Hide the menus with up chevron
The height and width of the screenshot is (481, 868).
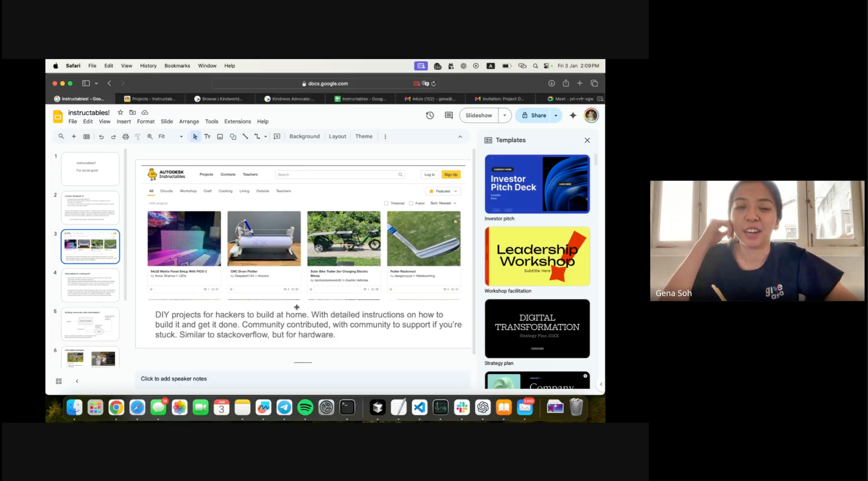click(x=460, y=137)
